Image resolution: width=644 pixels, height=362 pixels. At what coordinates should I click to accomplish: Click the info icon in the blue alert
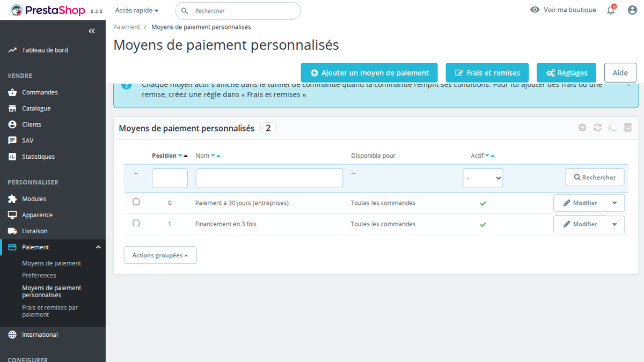(126, 85)
